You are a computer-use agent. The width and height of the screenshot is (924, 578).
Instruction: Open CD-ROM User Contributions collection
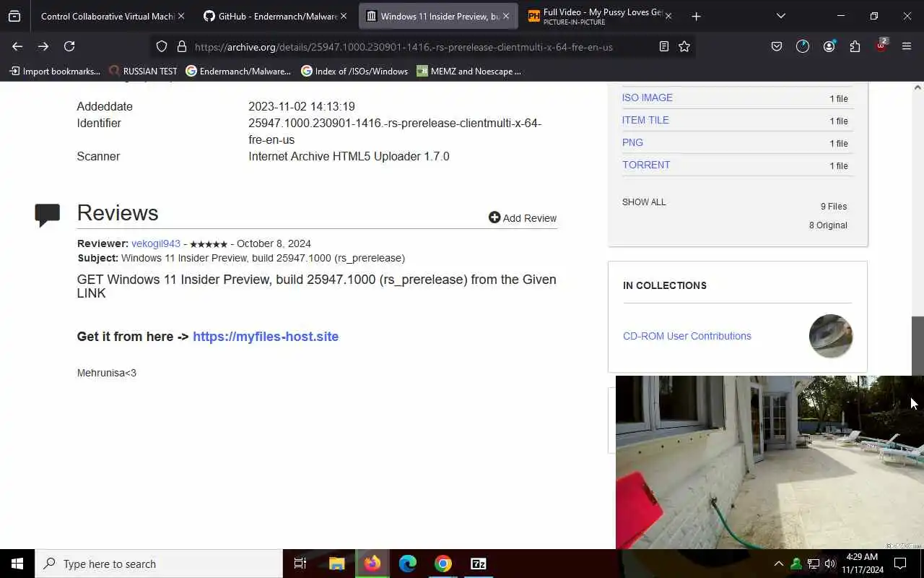click(687, 336)
